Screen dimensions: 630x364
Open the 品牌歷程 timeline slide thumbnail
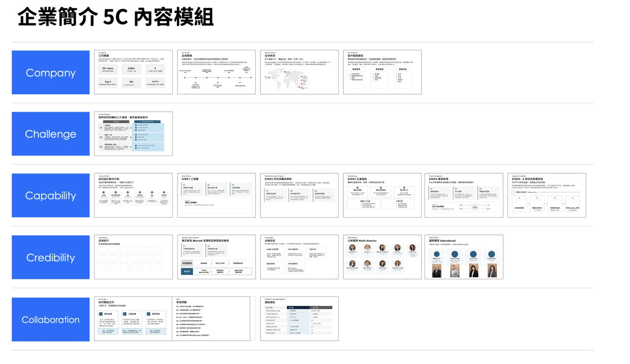tap(216, 72)
